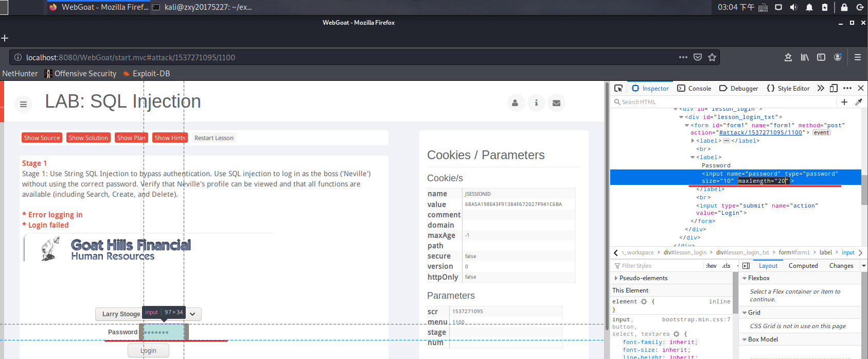Grab a color with the eyedropper icon
Image resolution: width=868 pixels, height=359 pixels.
(858, 102)
